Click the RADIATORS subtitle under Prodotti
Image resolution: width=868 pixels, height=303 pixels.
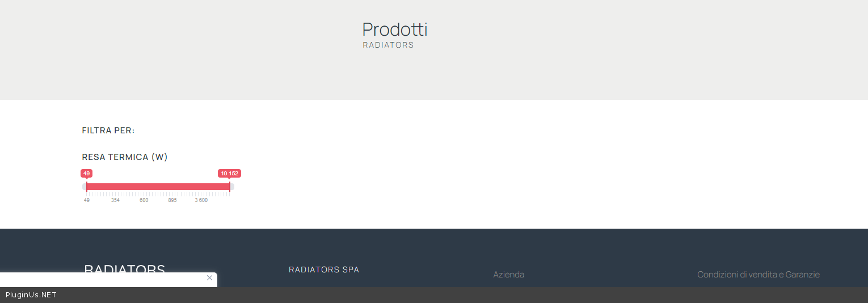pos(388,45)
